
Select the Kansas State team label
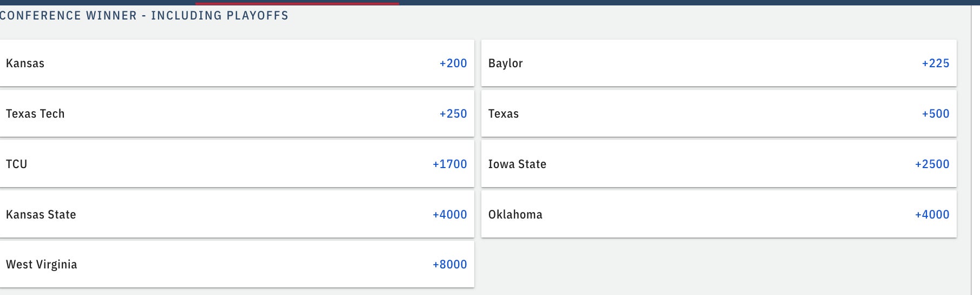41,215
